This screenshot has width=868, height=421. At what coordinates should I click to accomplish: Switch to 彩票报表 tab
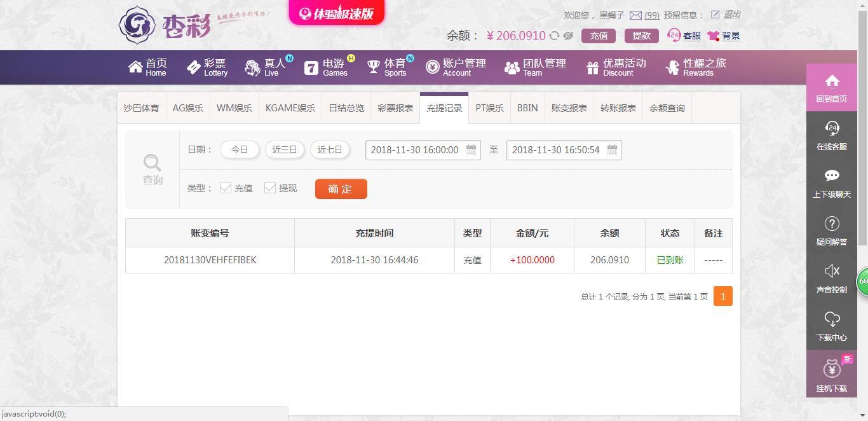click(x=395, y=108)
